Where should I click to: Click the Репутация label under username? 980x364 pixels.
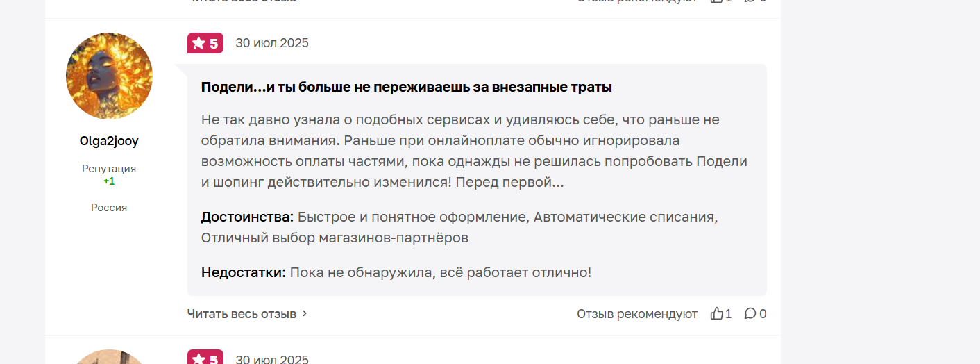[109, 169]
